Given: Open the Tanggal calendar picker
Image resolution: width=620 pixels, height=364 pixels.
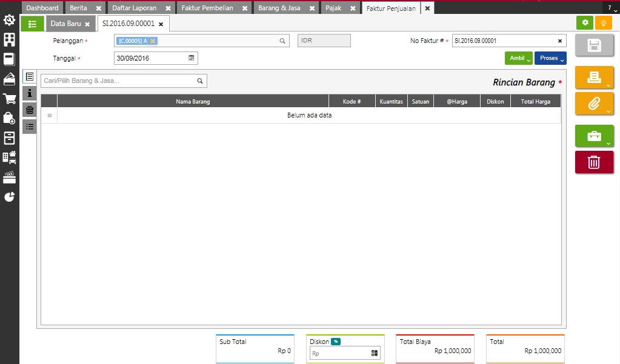Looking at the screenshot, I should [x=192, y=58].
